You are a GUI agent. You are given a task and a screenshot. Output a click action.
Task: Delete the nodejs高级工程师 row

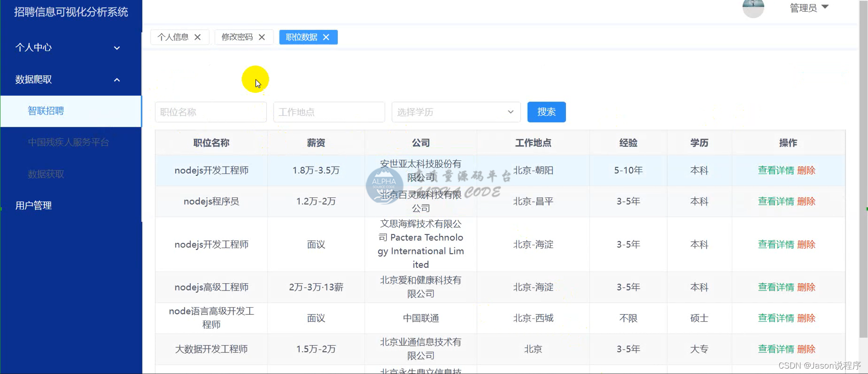pos(806,287)
